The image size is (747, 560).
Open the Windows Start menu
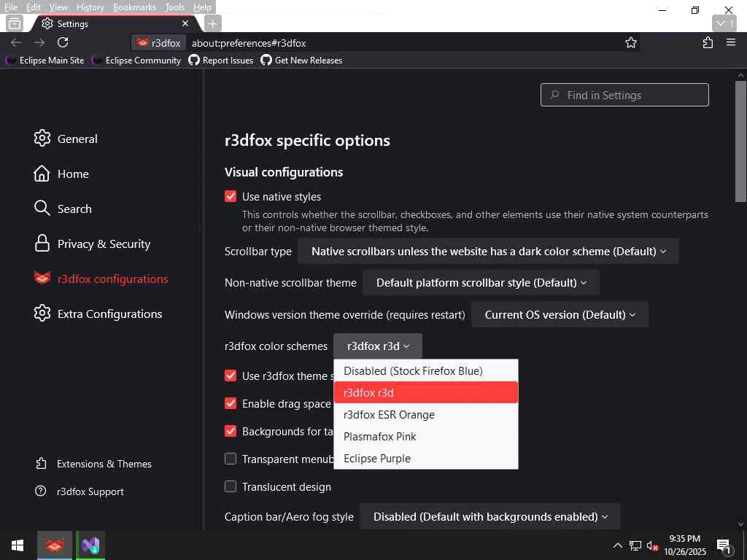[18, 545]
